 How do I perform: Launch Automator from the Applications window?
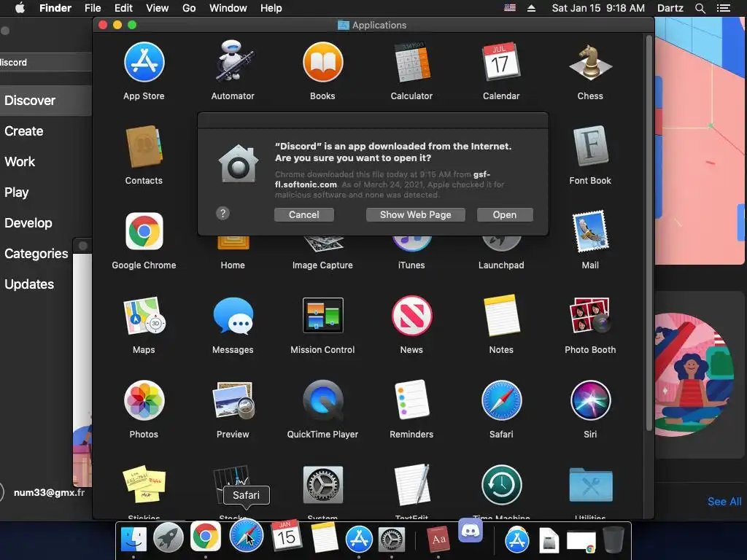point(233,61)
